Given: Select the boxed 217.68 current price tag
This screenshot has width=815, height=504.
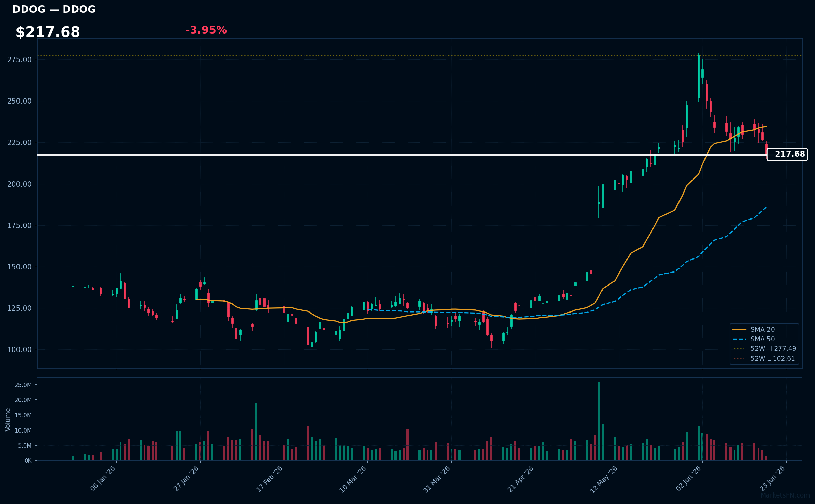Looking at the screenshot, I should [787, 154].
